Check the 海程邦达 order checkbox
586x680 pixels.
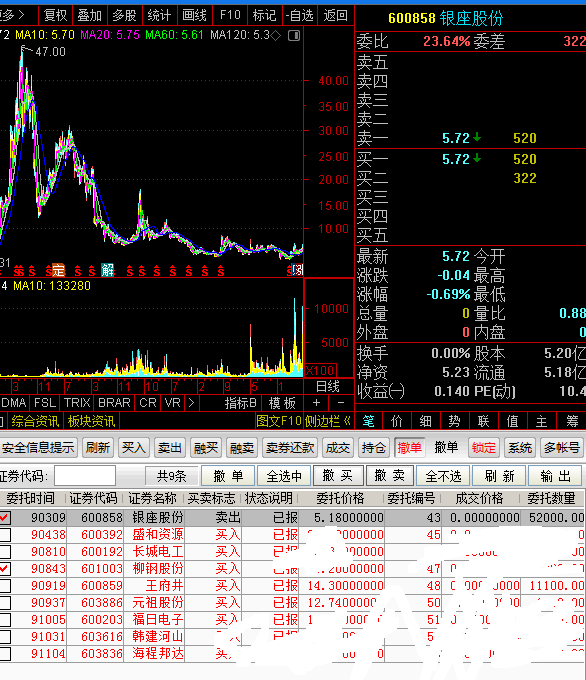(x=5, y=654)
